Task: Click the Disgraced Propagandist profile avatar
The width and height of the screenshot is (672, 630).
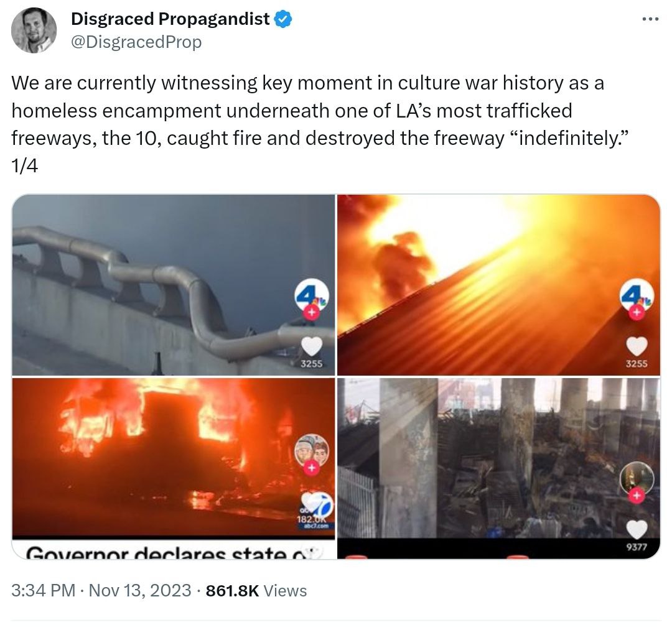Action: coord(34,30)
